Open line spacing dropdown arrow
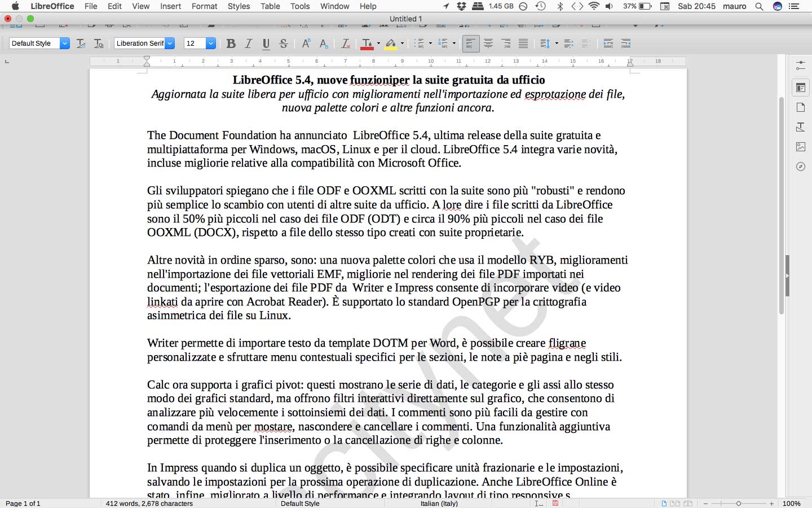Viewport: 812px width, 508px height. 557,43
